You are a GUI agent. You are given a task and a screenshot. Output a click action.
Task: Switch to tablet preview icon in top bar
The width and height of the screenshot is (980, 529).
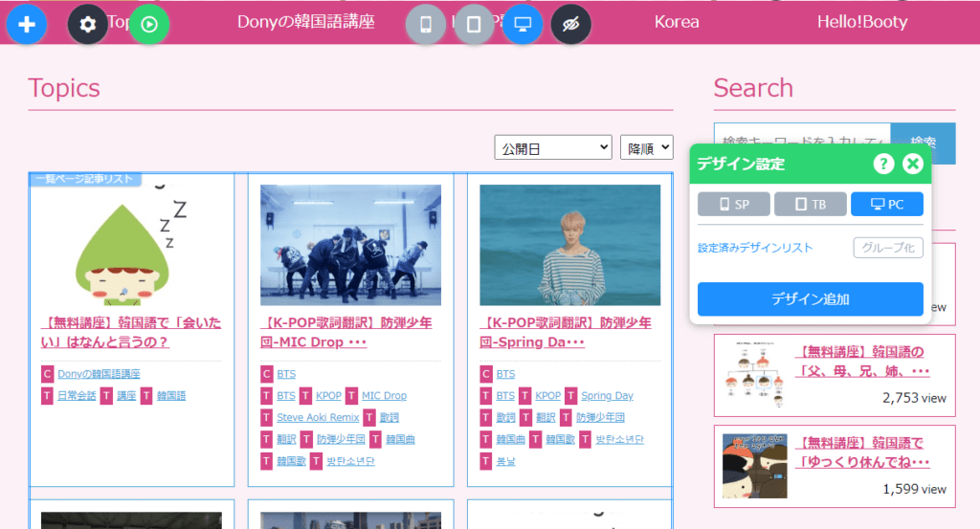[x=474, y=24]
